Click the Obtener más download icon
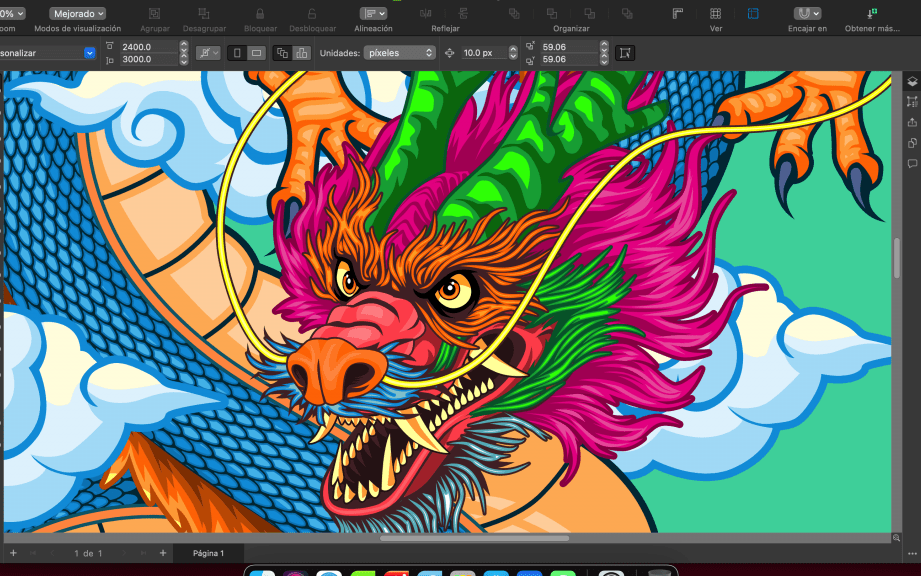The height and width of the screenshot is (576, 921). click(x=872, y=13)
